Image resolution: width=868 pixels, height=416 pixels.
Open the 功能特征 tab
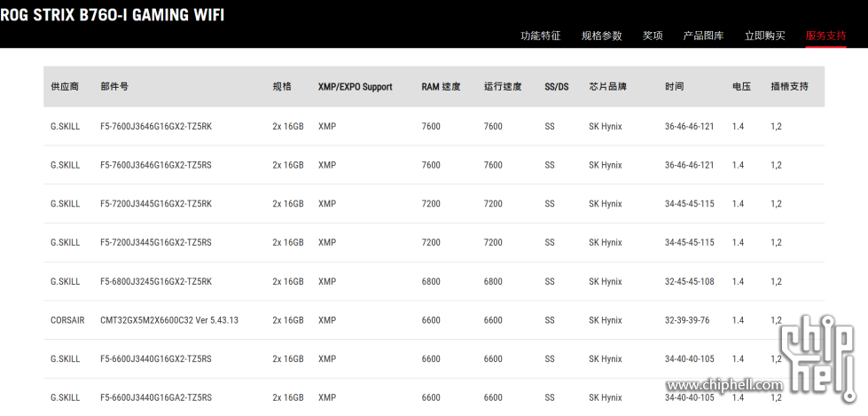click(540, 36)
